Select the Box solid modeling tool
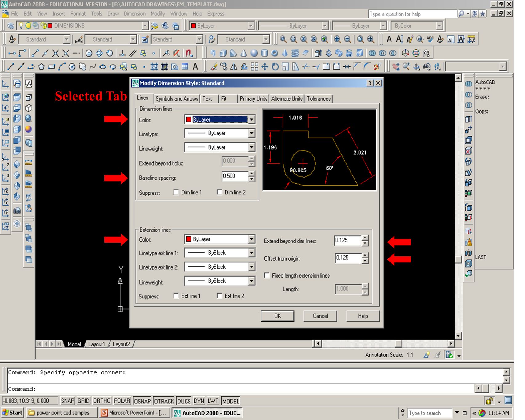 tap(223, 53)
